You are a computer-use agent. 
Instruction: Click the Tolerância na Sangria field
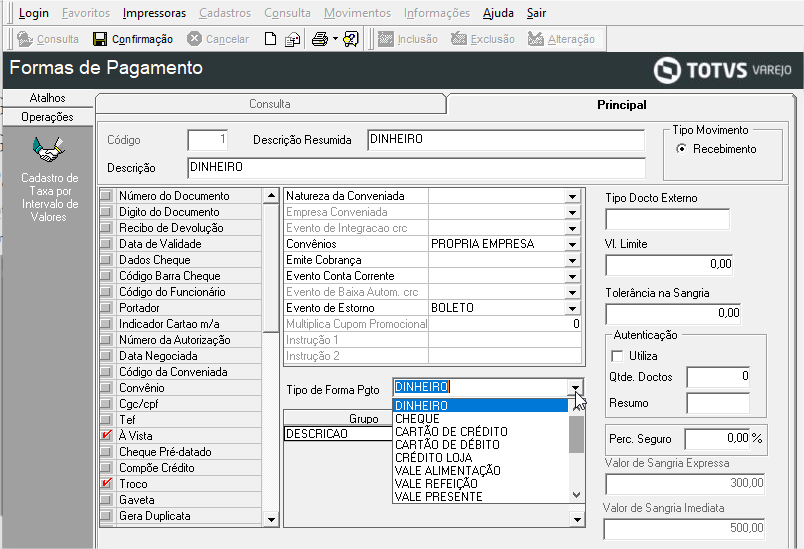(673, 313)
